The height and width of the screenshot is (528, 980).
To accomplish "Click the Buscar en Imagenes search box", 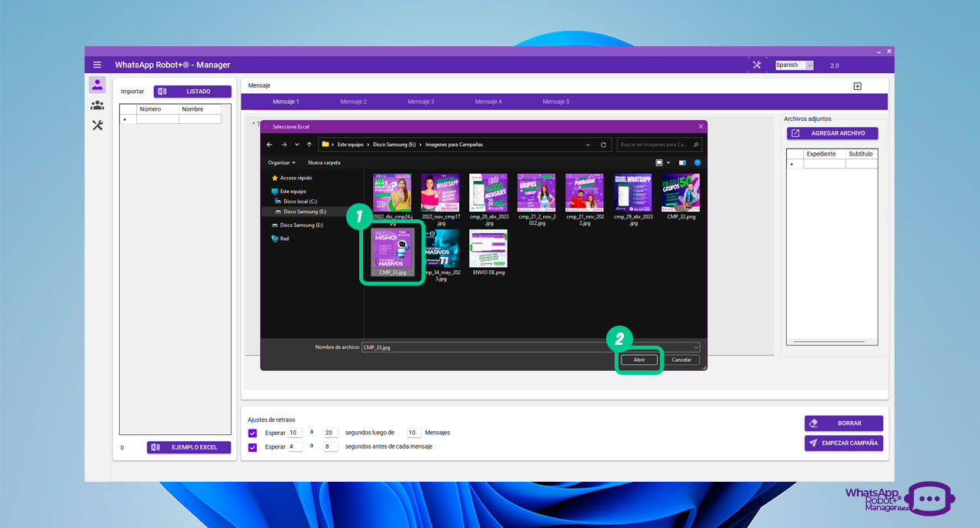I will (x=660, y=144).
